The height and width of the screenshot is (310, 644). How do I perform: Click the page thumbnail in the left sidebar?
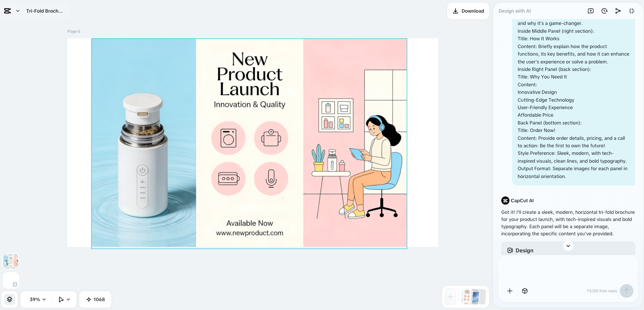(x=11, y=261)
